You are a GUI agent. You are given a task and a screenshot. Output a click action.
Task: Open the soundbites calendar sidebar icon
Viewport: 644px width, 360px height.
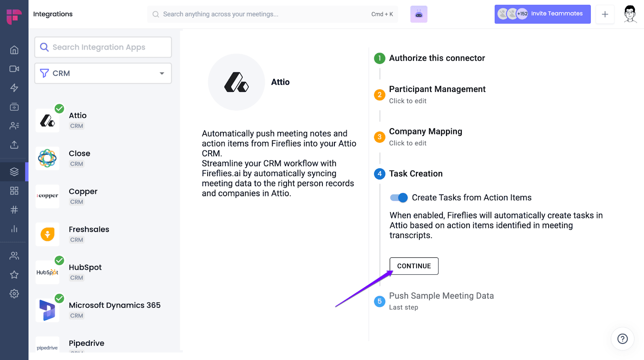[14, 107]
